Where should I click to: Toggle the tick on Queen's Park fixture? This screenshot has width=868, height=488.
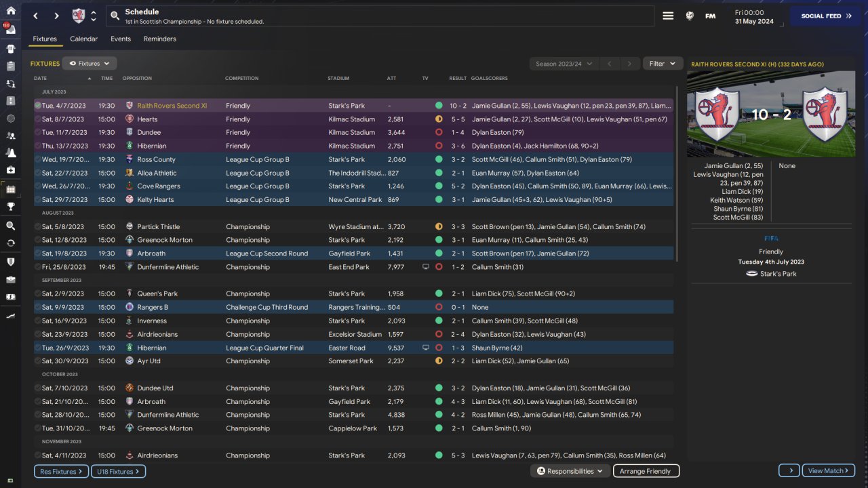38,293
